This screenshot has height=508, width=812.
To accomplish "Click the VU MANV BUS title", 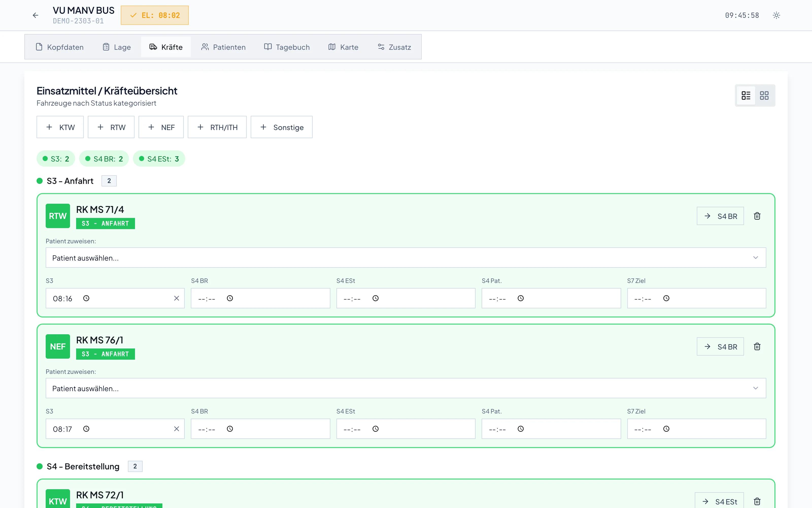I will tap(83, 10).
